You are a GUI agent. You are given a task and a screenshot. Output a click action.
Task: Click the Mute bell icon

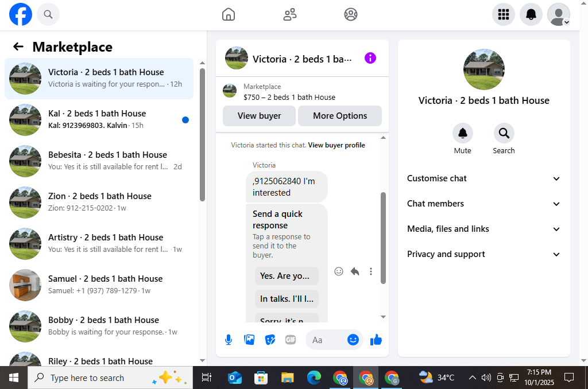(x=463, y=133)
